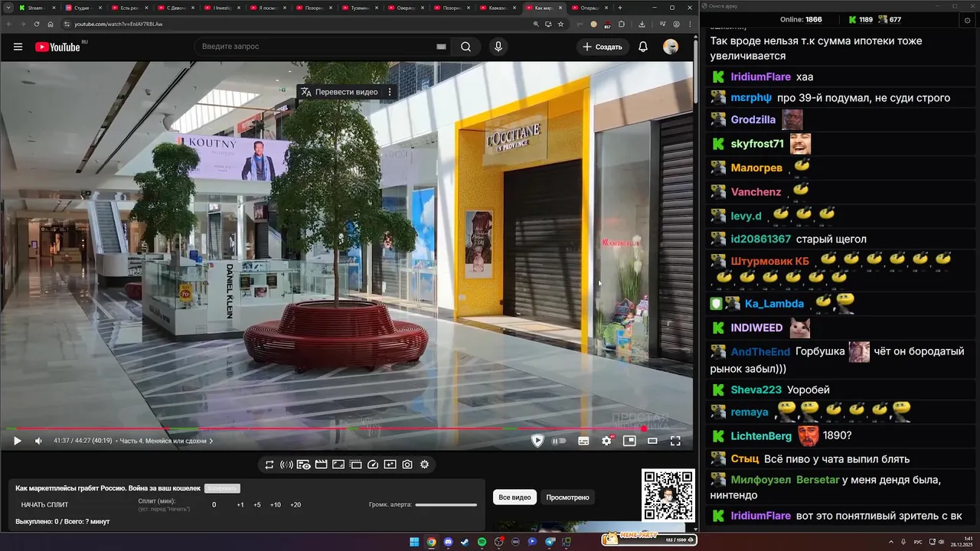980x551 pixels.
Task: Select the Просмотрено filter chip
Action: (567, 497)
